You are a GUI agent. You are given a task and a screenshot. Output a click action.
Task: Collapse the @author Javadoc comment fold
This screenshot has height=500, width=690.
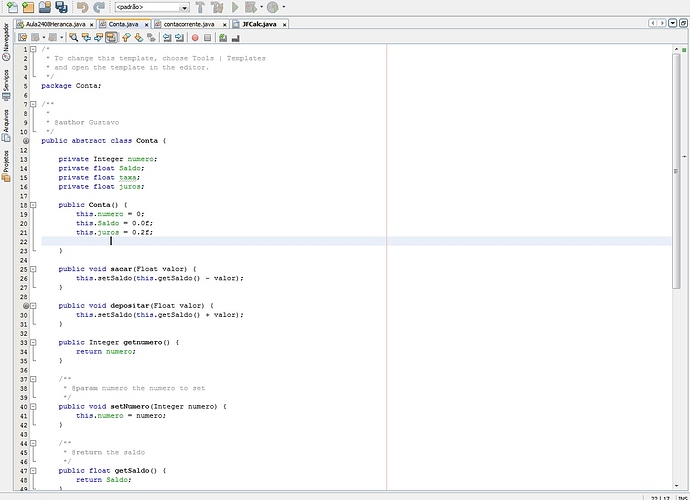(x=33, y=103)
